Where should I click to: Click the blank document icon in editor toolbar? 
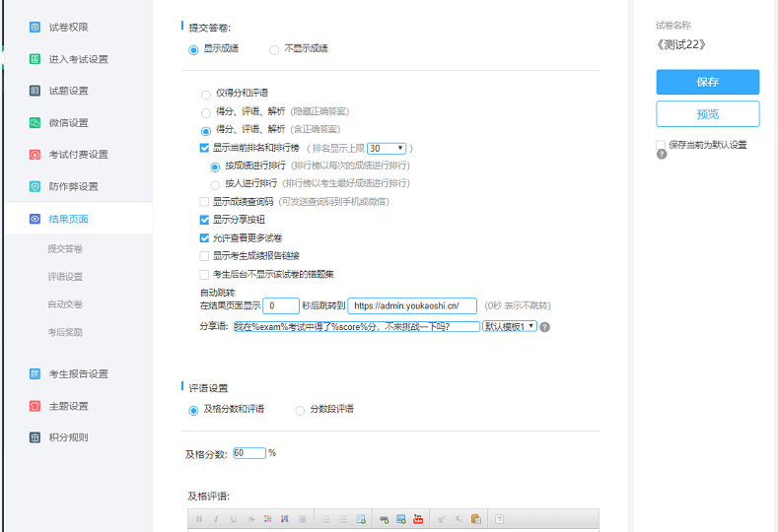click(x=499, y=519)
